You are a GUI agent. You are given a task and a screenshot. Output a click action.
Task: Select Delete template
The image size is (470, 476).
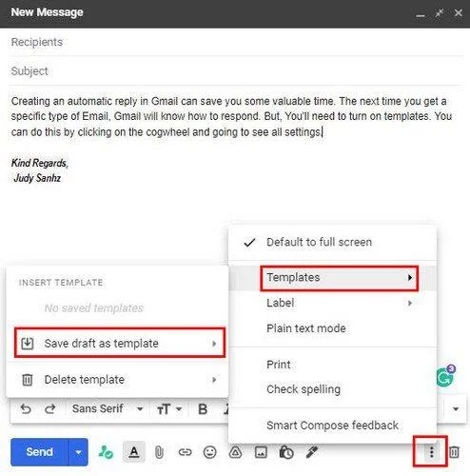117,380
